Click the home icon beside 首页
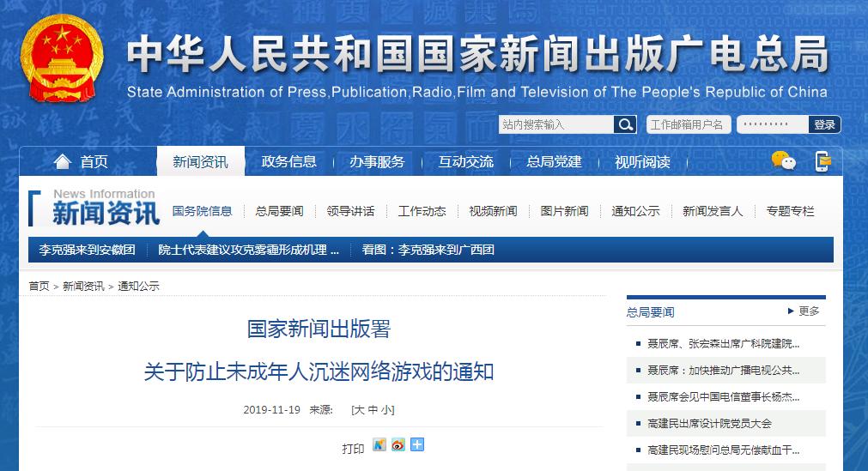This screenshot has width=868, height=471. tap(62, 161)
